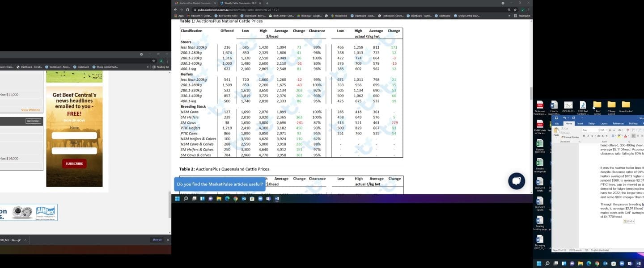This screenshot has width=644, height=268.
Task: Open Search on the center taskbar
Action: click(x=186, y=198)
